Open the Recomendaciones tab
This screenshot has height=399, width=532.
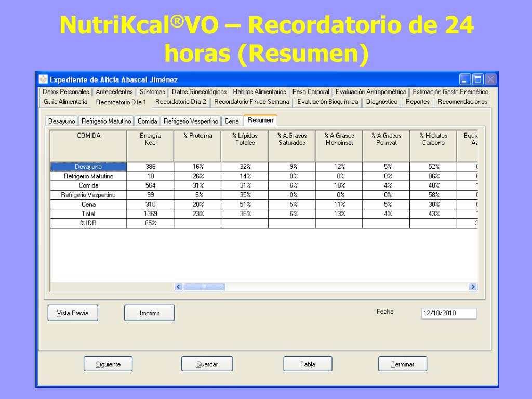[462, 102]
